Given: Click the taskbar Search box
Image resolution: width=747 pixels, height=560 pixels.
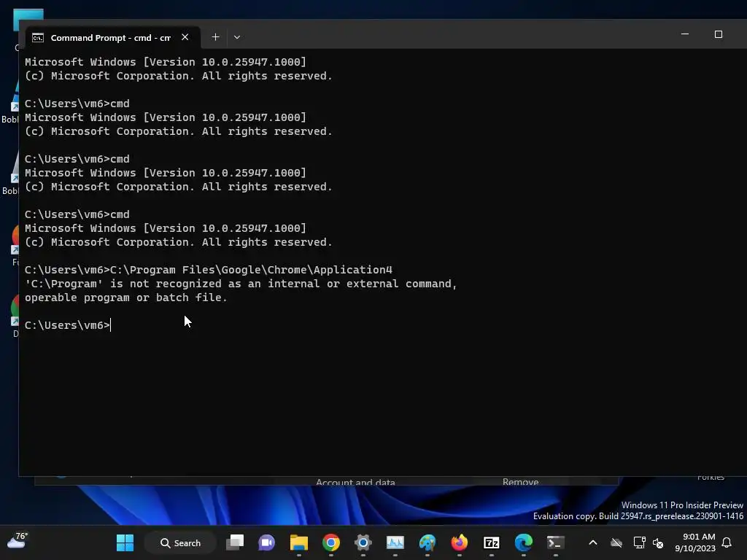Looking at the screenshot, I should (181, 542).
